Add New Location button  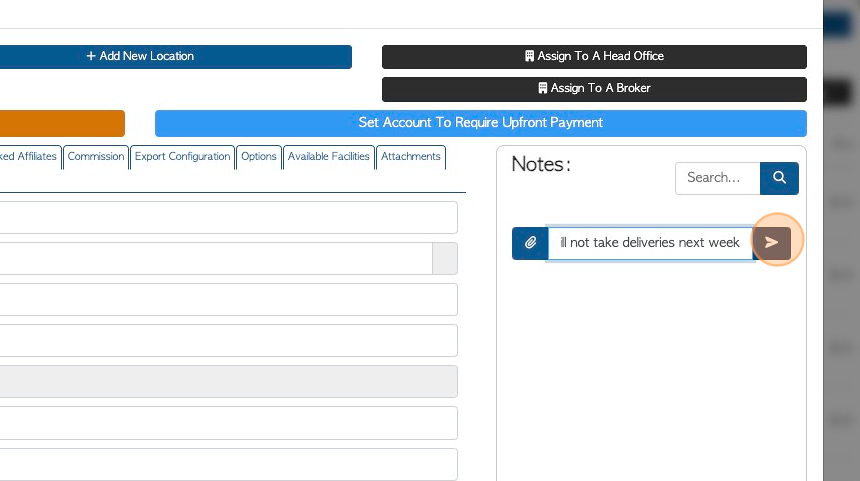pos(176,56)
